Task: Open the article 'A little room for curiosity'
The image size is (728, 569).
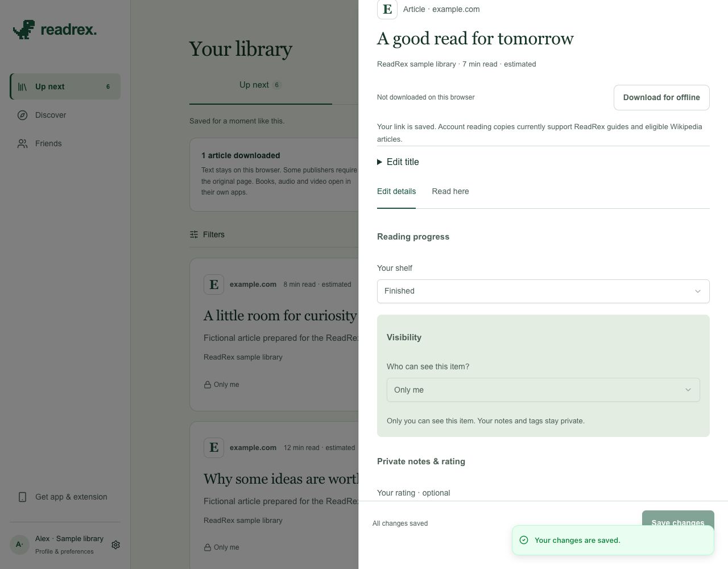Action: point(280,316)
